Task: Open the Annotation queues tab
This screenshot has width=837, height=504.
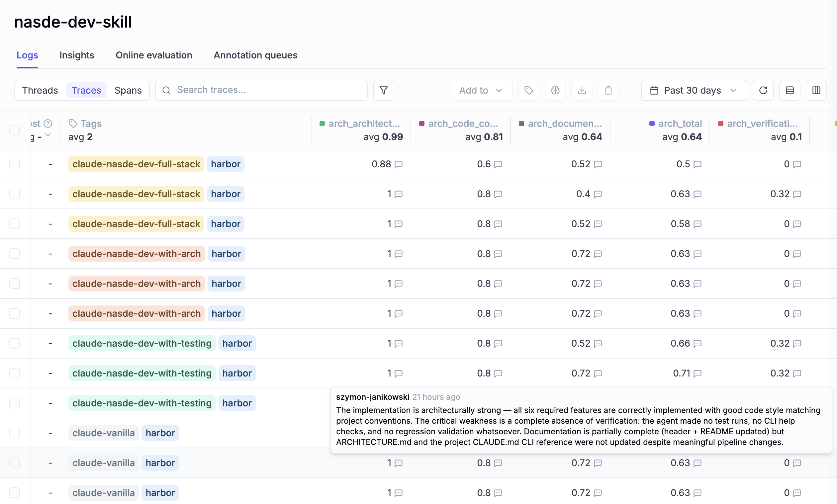Action: tap(255, 55)
